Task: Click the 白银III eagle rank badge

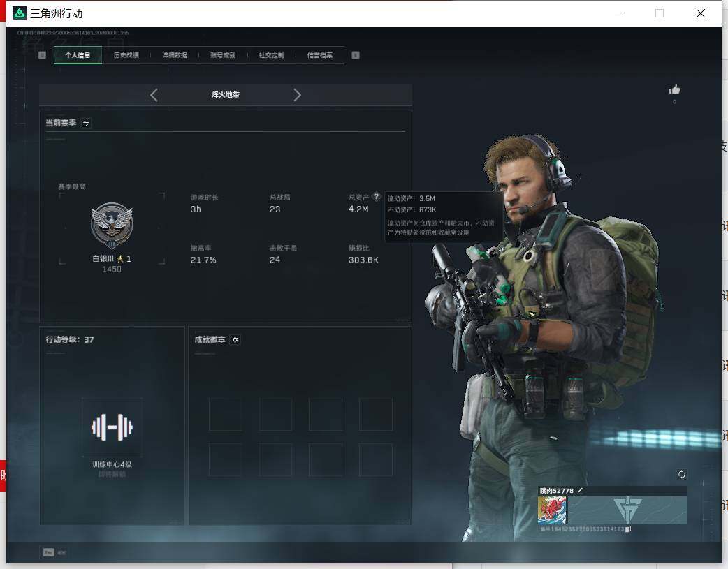Action: click(x=112, y=226)
